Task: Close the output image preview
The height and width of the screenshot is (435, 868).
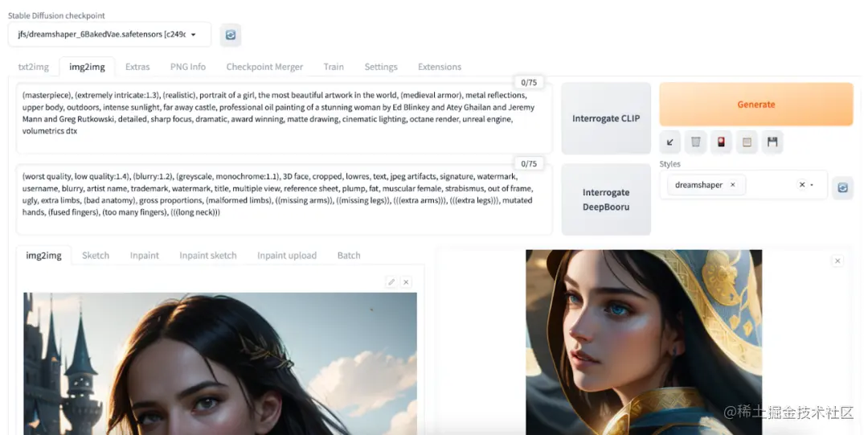Action: click(837, 261)
